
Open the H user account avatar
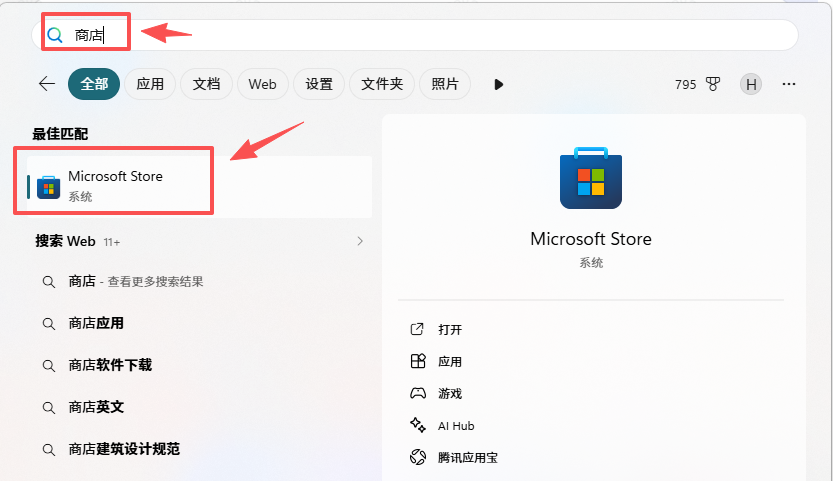pos(751,84)
